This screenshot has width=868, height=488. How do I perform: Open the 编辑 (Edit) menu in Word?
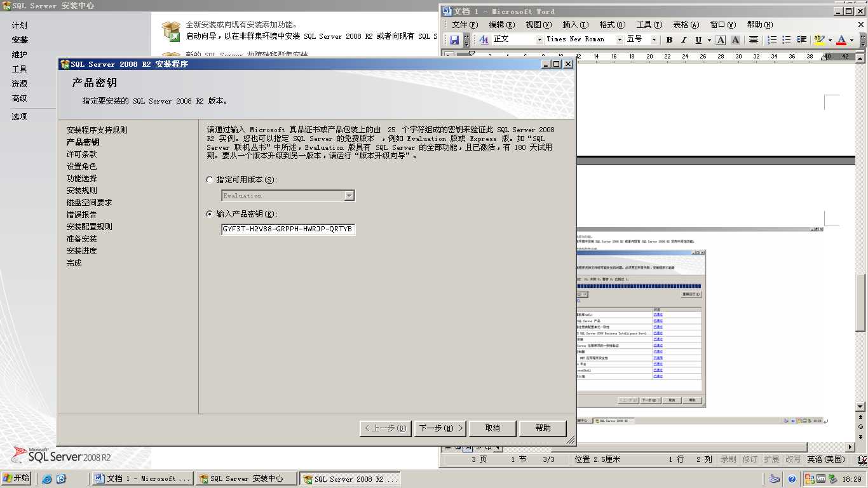[x=501, y=25]
